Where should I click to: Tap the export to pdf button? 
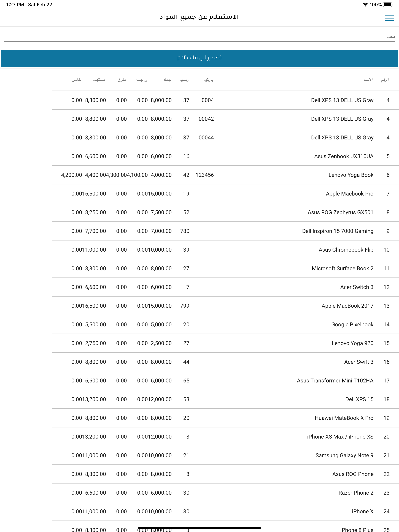coord(199,58)
